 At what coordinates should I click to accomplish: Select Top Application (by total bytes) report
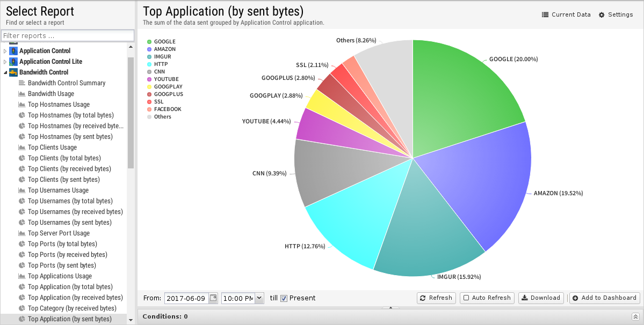pyautogui.click(x=70, y=287)
